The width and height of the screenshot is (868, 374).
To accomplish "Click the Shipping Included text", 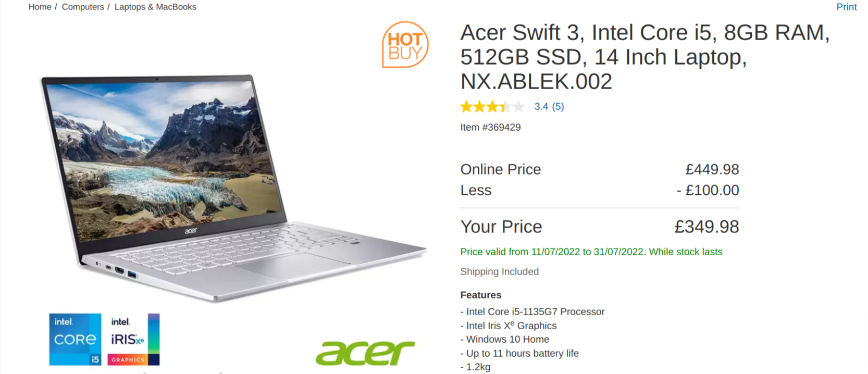I will (x=499, y=271).
